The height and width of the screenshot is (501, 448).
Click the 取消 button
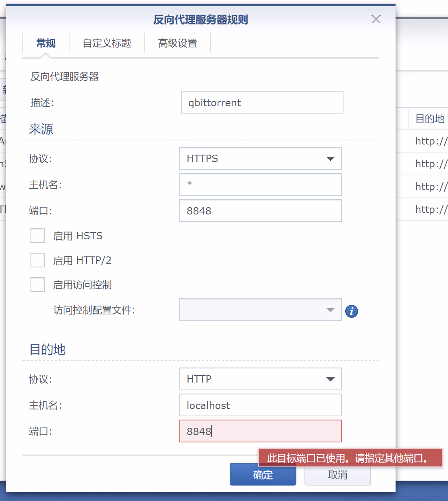(337, 475)
